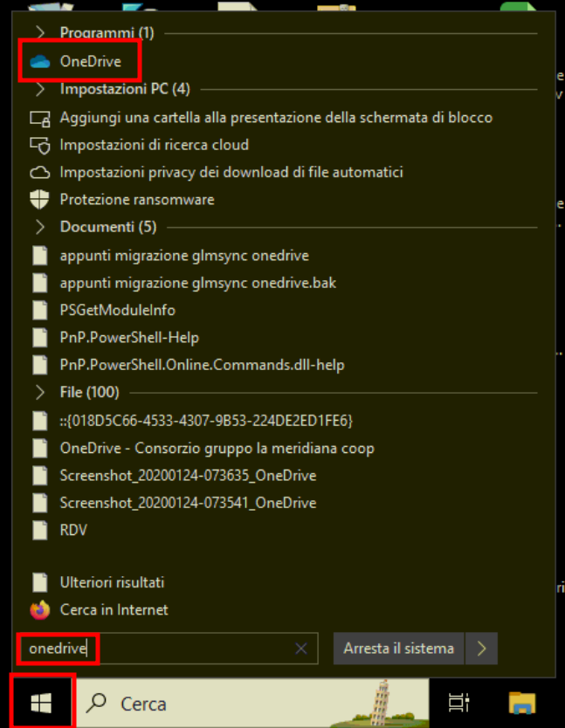Collapse the Impostazioni PC group
The height and width of the screenshot is (728, 565).
(x=39, y=89)
